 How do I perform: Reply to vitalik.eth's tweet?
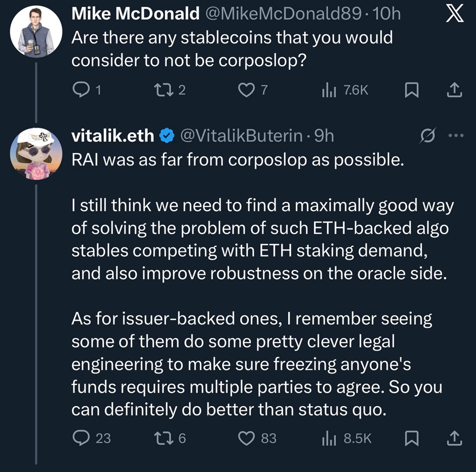[x=81, y=438]
